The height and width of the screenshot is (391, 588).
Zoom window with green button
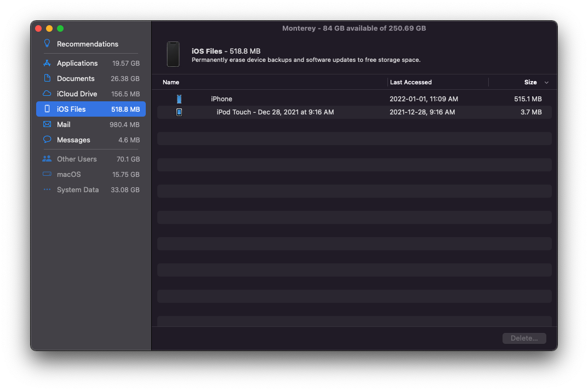pyautogui.click(x=60, y=28)
